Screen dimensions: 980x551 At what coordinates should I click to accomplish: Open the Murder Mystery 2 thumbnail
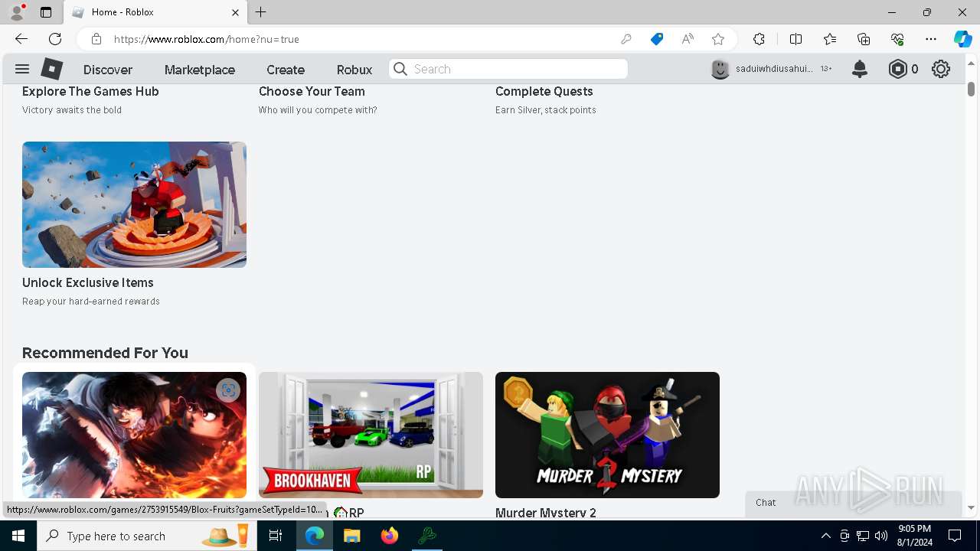[607, 435]
